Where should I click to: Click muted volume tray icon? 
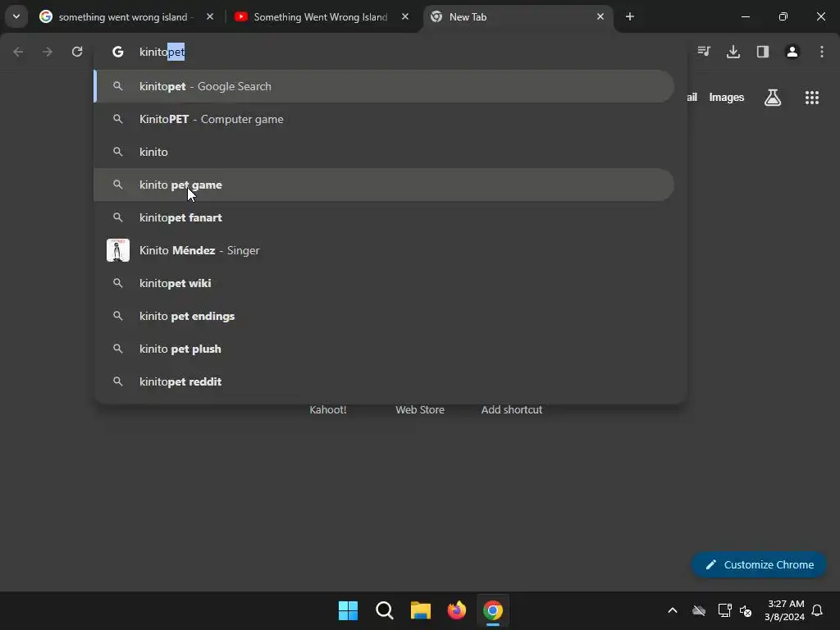point(746,610)
